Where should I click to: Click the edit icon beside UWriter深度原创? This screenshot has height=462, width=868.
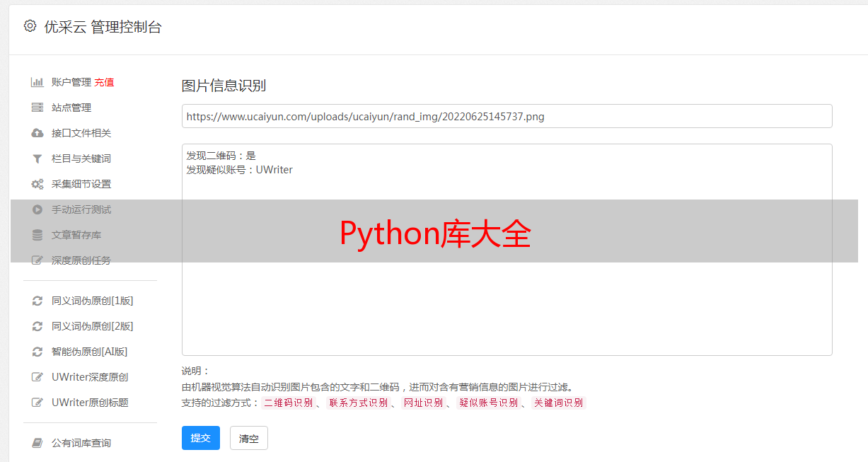(37, 377)
